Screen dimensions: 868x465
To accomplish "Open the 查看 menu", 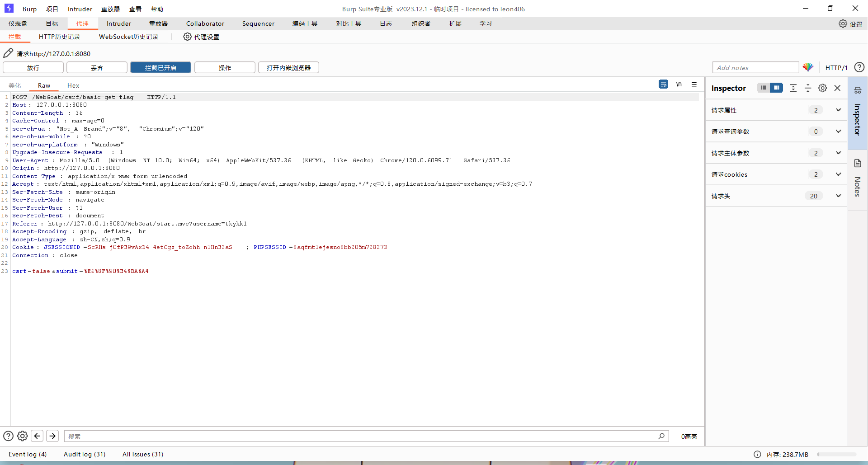I will [135, 9].
